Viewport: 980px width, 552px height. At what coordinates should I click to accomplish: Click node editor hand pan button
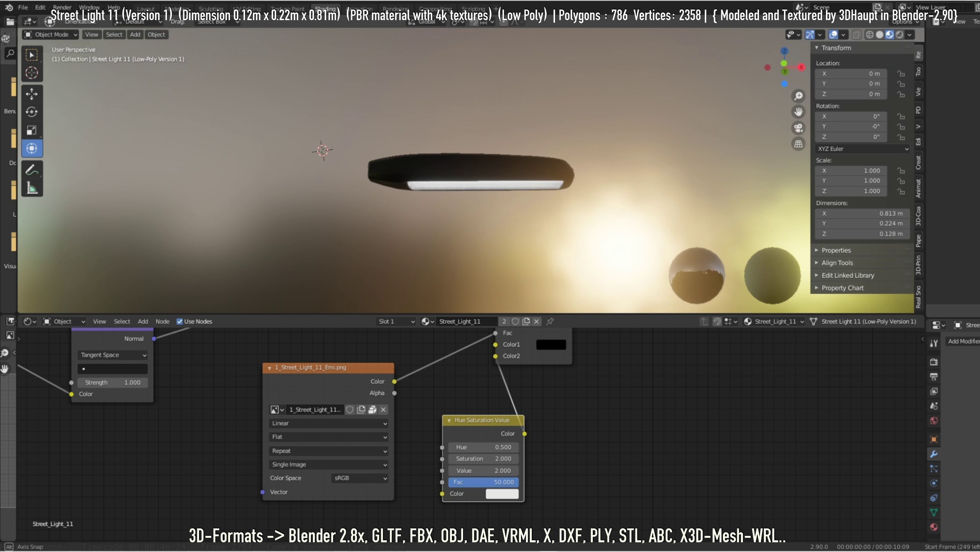coord(5,368)
